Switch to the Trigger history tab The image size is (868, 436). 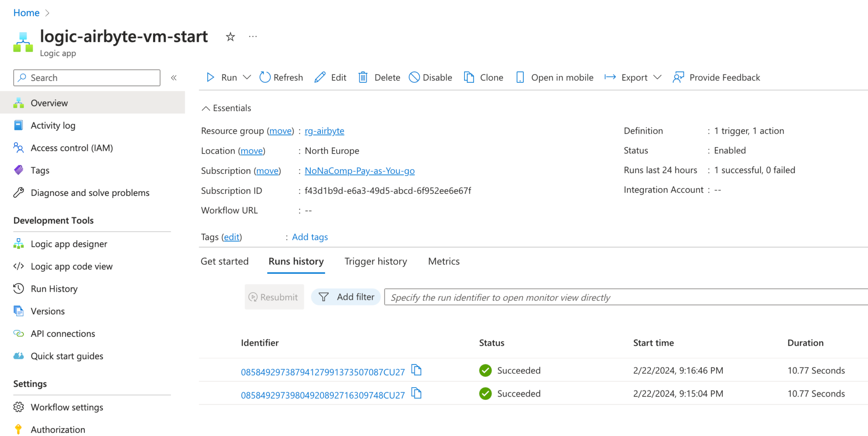[376, 261]
